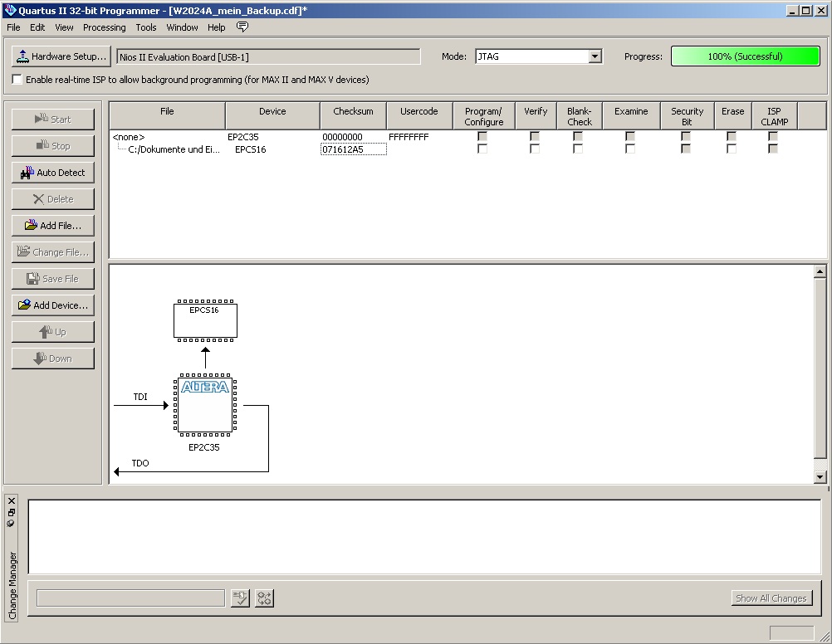This screenshot has height=644, width=832.
Task: Move device Up
Action: (53, 332)
